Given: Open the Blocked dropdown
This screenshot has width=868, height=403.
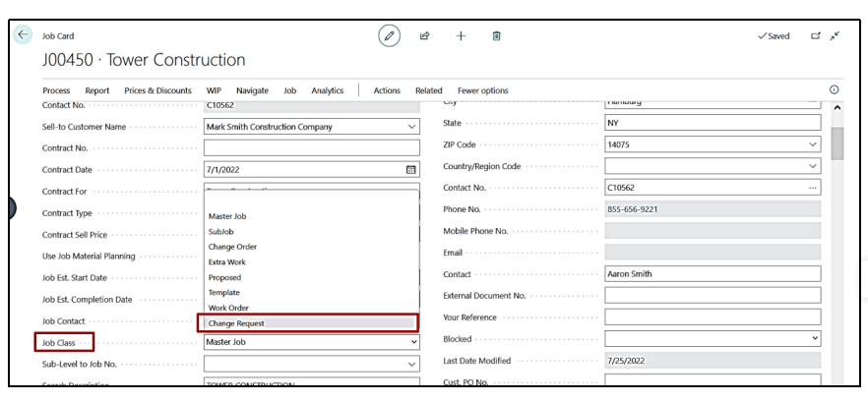Looking at the screenshot, I should tap(812, 338).
